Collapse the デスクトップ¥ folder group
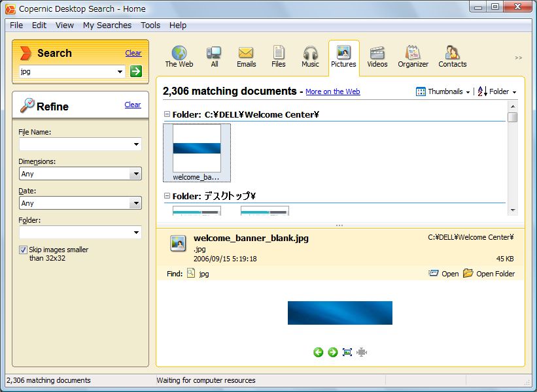This screenshot has width=537, height=392. (167, 195)
